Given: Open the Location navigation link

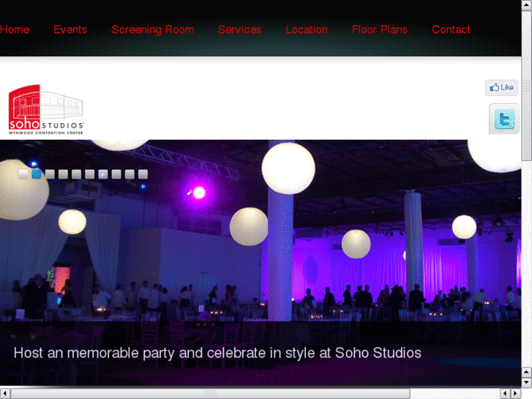Looking at the screenshot, I should [307, 29].
